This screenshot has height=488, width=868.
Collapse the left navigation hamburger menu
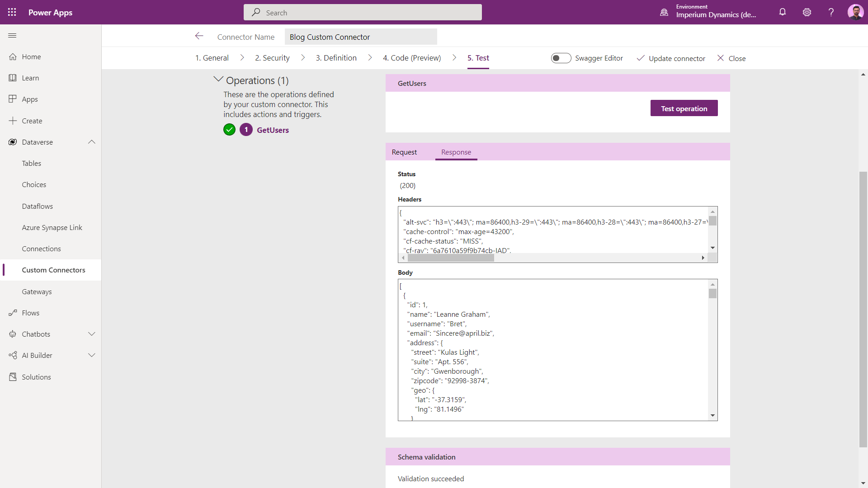click(12, 36)
